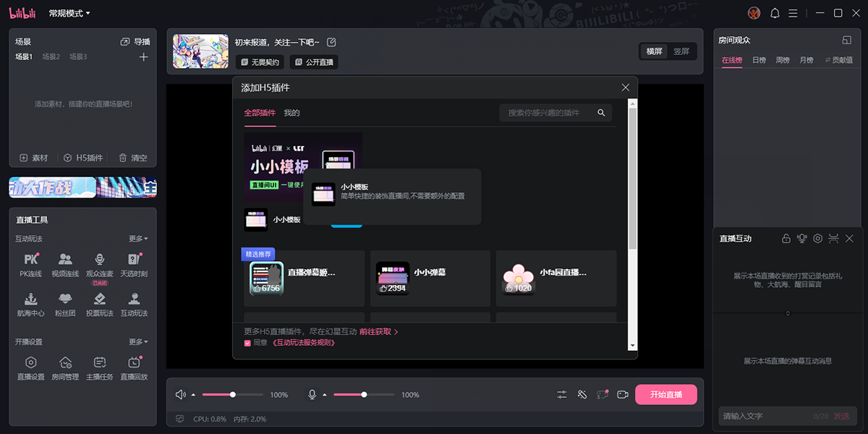Click the performance monitor icon by CPU
The image size is (868, 434).
point(179,419)
